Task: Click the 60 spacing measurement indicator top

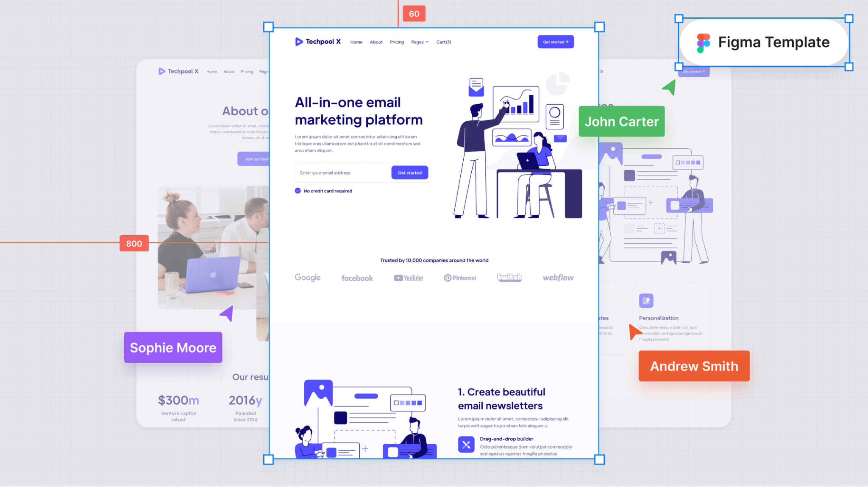Action: click(414, 13)
